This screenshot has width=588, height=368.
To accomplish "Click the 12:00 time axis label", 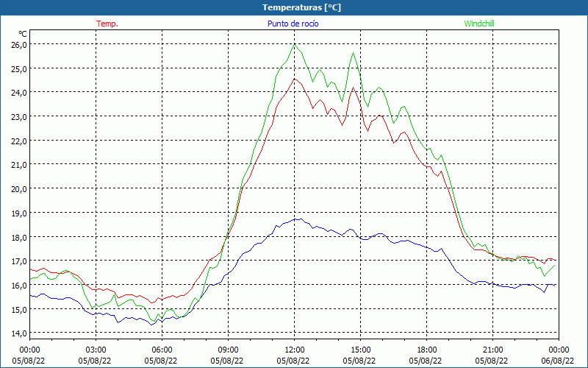I will click(295, 350).
